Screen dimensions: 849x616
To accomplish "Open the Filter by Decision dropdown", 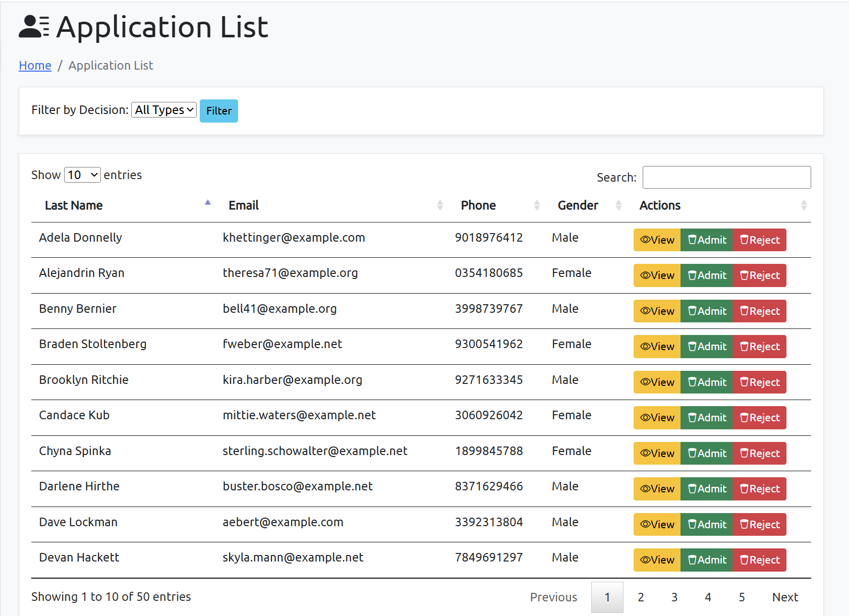I will (164, 110).
